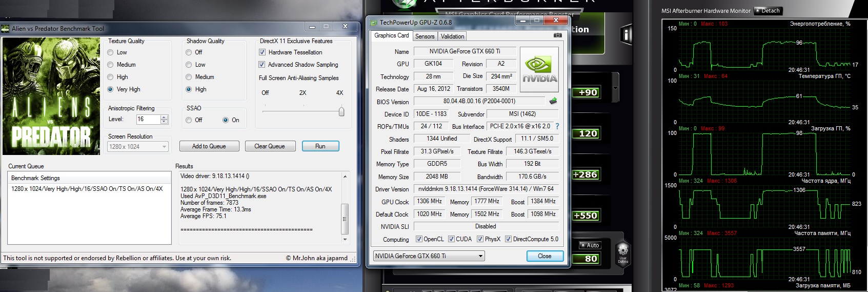Screen dimensions: 868x292
Task: Click the GPU-Z title bar app icon
Action: (x=373, y=22)
